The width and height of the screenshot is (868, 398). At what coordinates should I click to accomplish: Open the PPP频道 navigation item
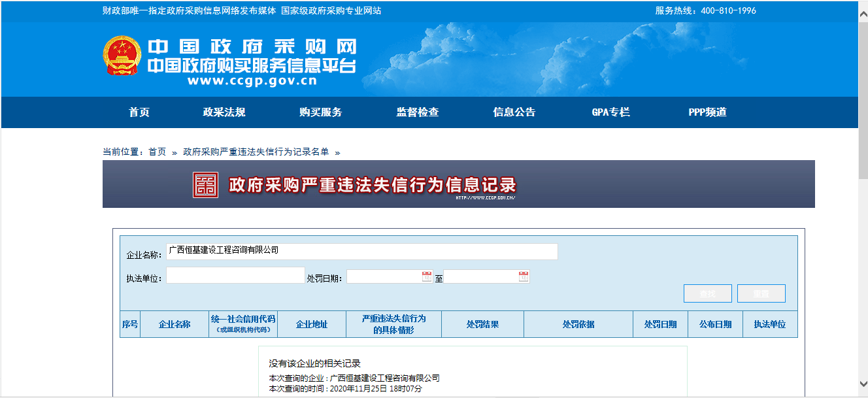[x=708, y=112]
